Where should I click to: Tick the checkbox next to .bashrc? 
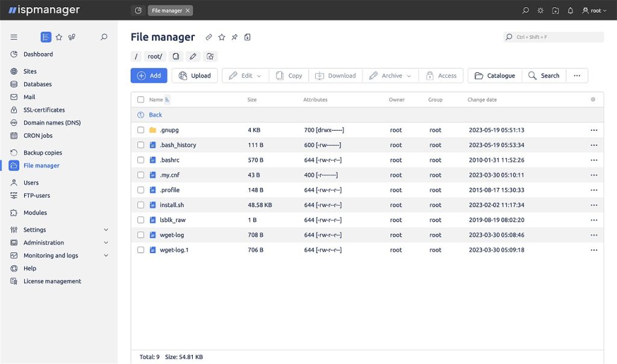pos(141,160)
